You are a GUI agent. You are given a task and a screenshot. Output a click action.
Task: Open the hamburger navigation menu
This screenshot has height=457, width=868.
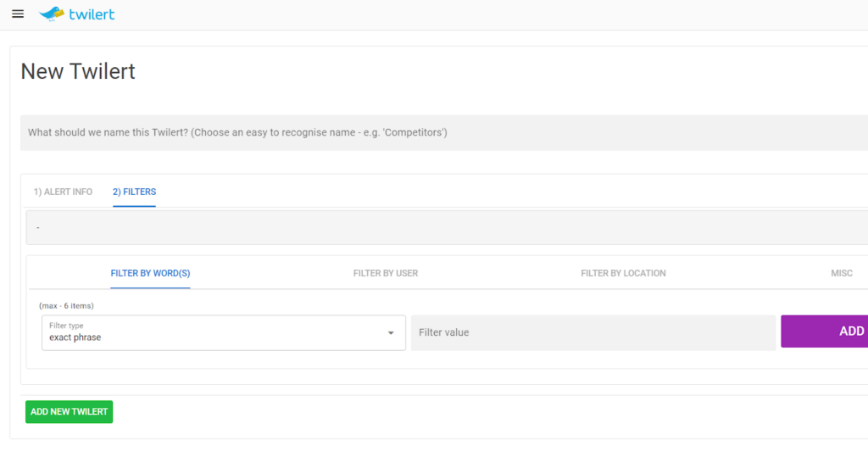18,14
